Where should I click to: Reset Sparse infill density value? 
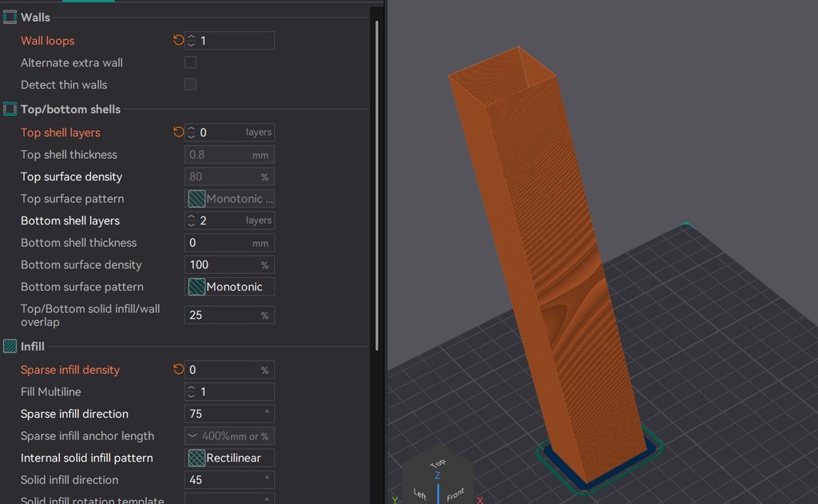(x=178, y=369)
